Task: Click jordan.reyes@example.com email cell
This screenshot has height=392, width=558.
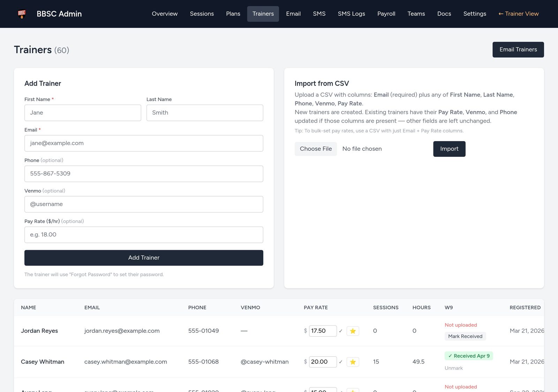Action: [122, 331]
